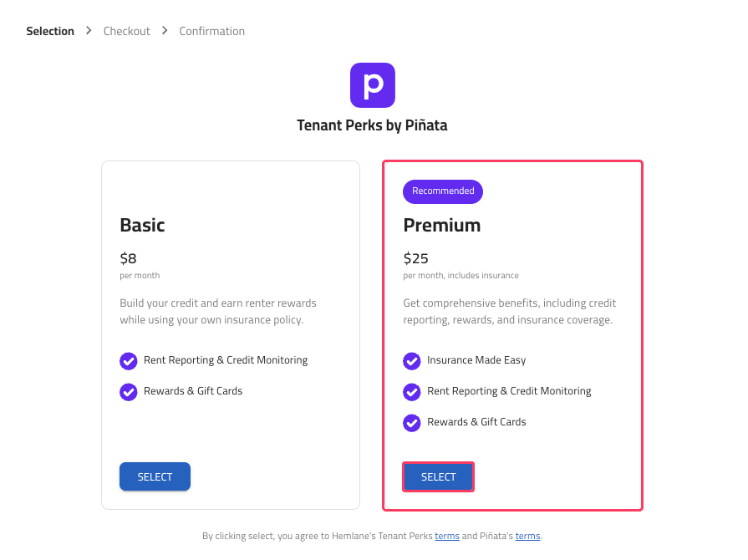The image size is (748, 560).
Task: Go to the Selection breadcrumb step
Action: pyautogui.click(x=50, y=31)
